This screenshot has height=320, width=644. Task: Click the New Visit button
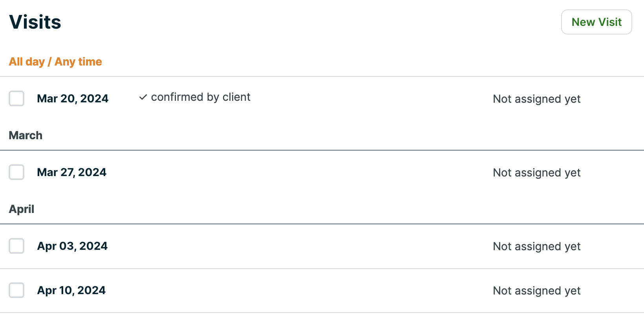pyautogui.click(x=596, y=22)
